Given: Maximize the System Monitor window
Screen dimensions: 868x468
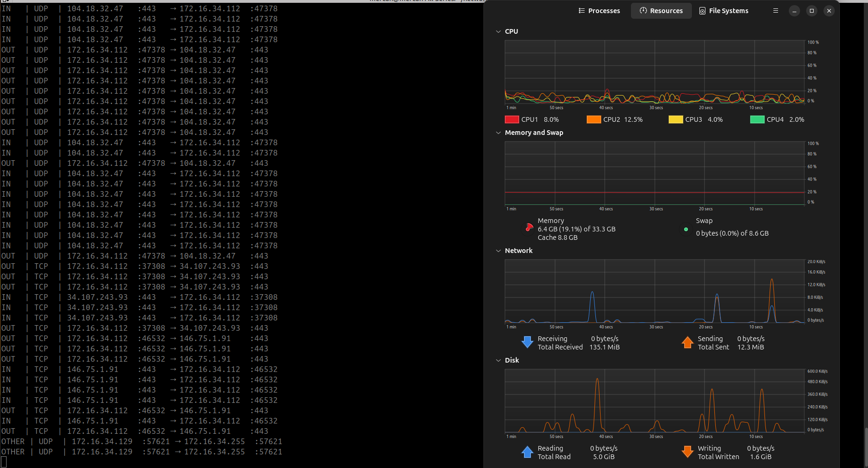Looking at the screenshot, I should [x=812, y=11].
